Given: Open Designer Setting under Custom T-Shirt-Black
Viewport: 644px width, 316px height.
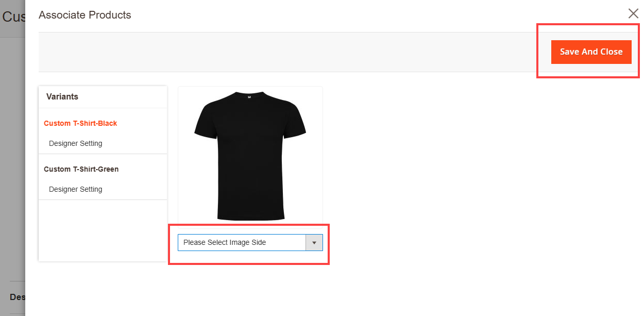Looking at the screenshot, I should 76,143.
